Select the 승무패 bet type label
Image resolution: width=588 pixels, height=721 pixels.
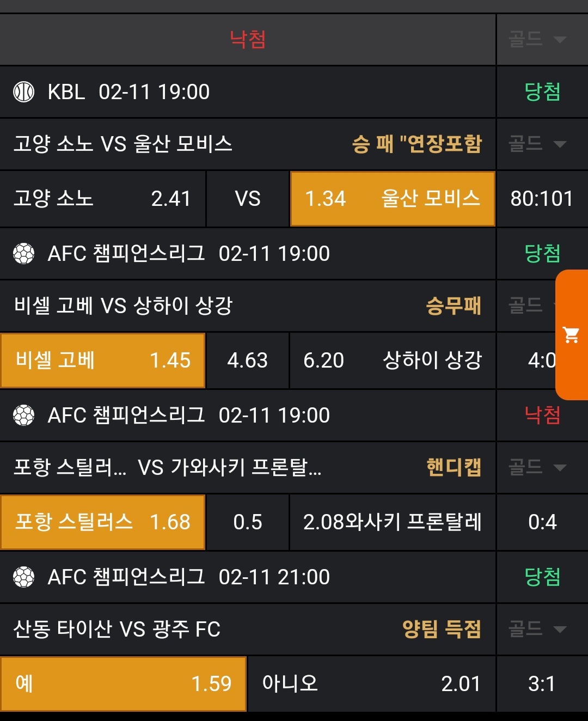coord(454,306)
